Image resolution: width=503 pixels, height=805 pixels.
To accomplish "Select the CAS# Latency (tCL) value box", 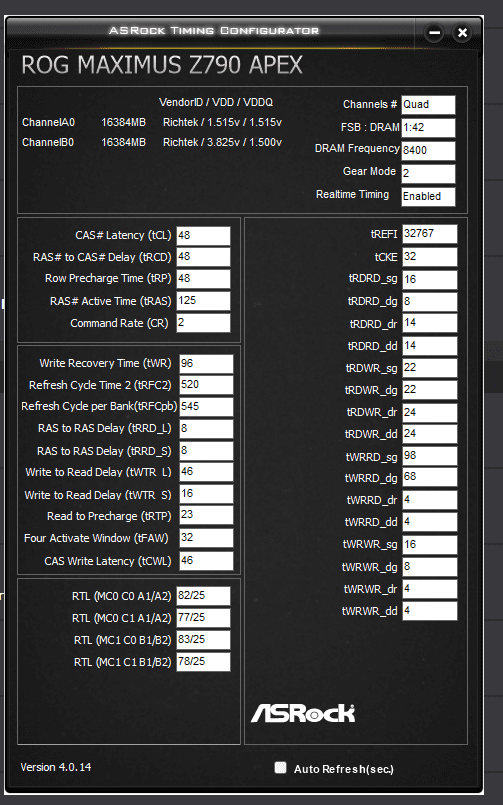I will [x=203, y=236].
